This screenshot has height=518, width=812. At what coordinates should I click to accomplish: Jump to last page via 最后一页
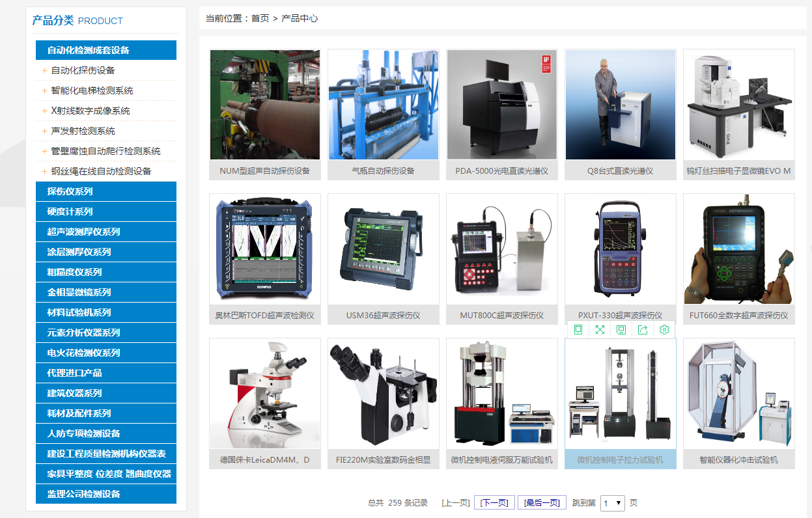point(542,503)
